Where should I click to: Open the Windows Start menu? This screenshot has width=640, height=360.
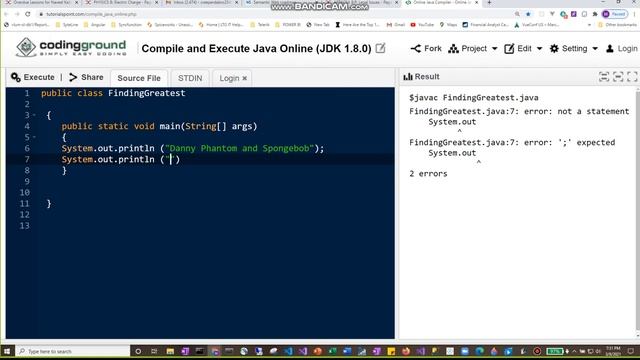tap(7, 351)
